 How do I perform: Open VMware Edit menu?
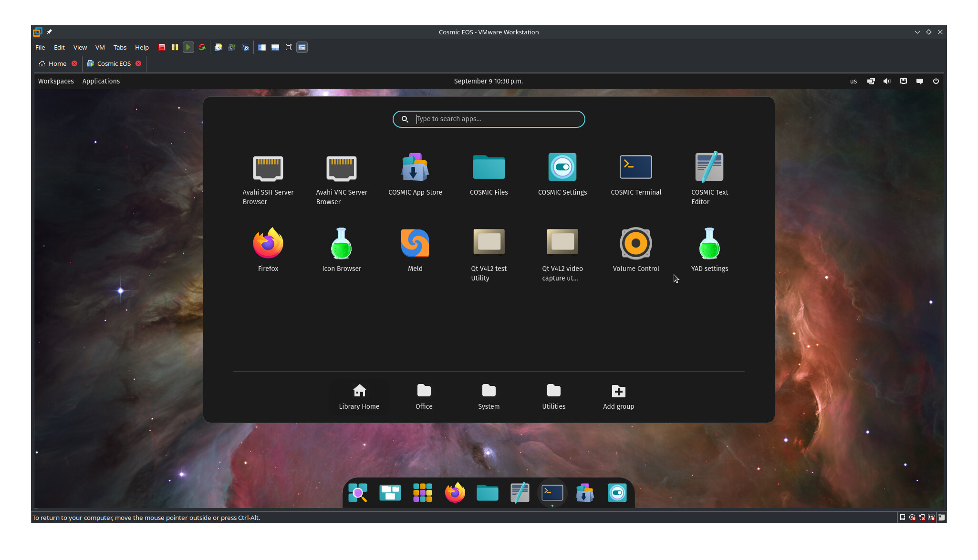coord(59,47)
